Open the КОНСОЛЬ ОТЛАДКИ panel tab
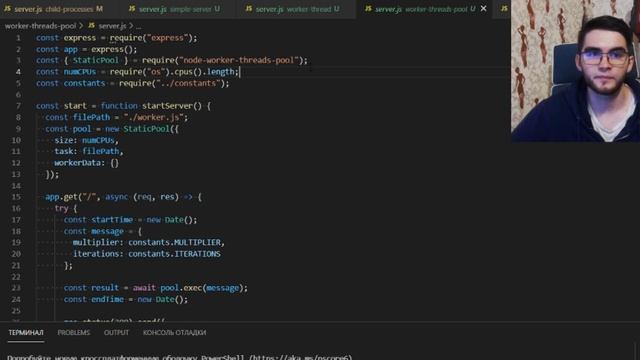 (174, 333)
